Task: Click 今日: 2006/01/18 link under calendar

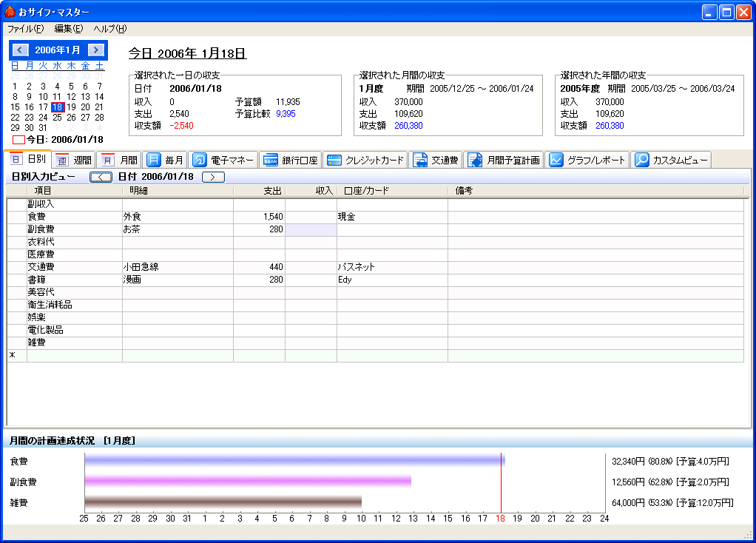Action: point(64,140)
